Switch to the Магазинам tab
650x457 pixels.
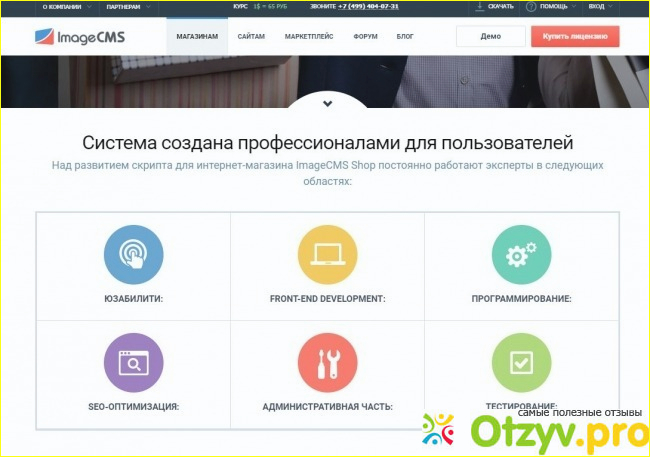[x=197, y=36]
